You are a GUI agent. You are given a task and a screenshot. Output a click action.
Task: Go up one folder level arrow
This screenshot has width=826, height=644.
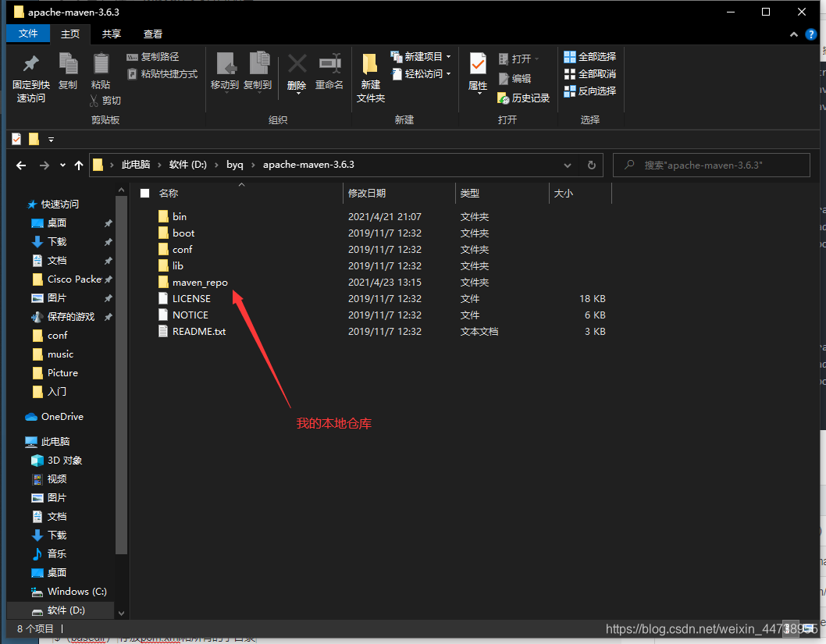click(79, 165)
